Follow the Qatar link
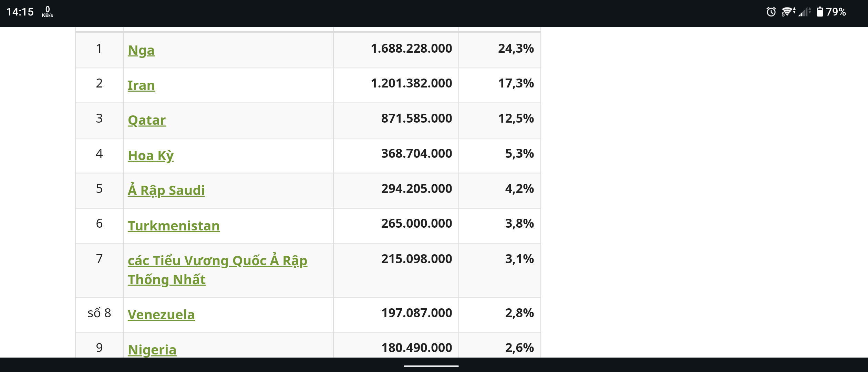This screenshot has width=868, height=372. (x=147, y=120)
